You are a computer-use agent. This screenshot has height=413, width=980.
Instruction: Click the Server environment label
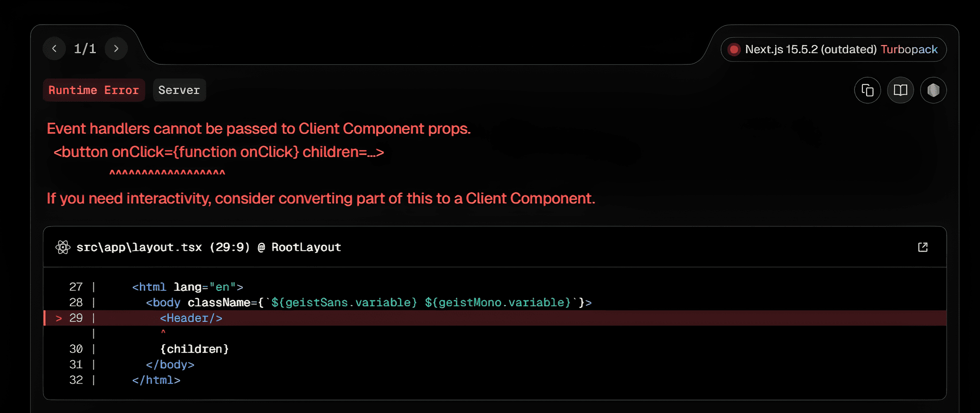[x=179, y=90]
